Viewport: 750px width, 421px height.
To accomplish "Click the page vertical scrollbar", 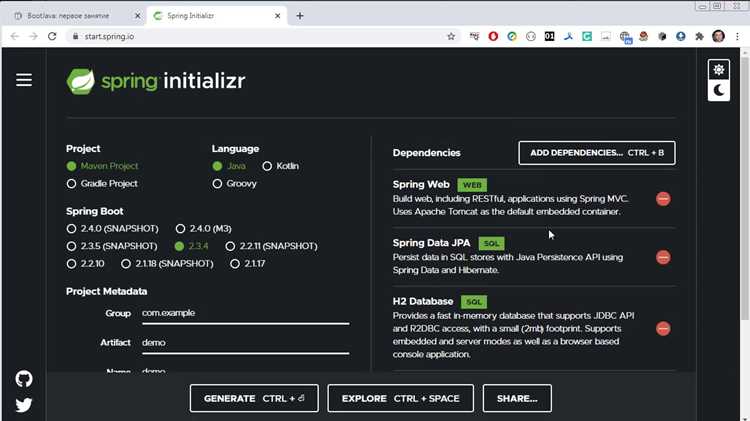I will point(745,187).
